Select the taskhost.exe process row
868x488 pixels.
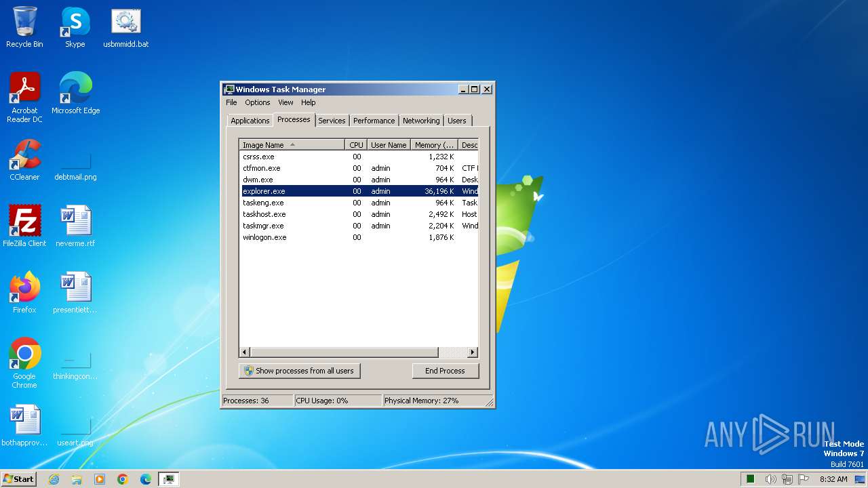tap(359, 214)
